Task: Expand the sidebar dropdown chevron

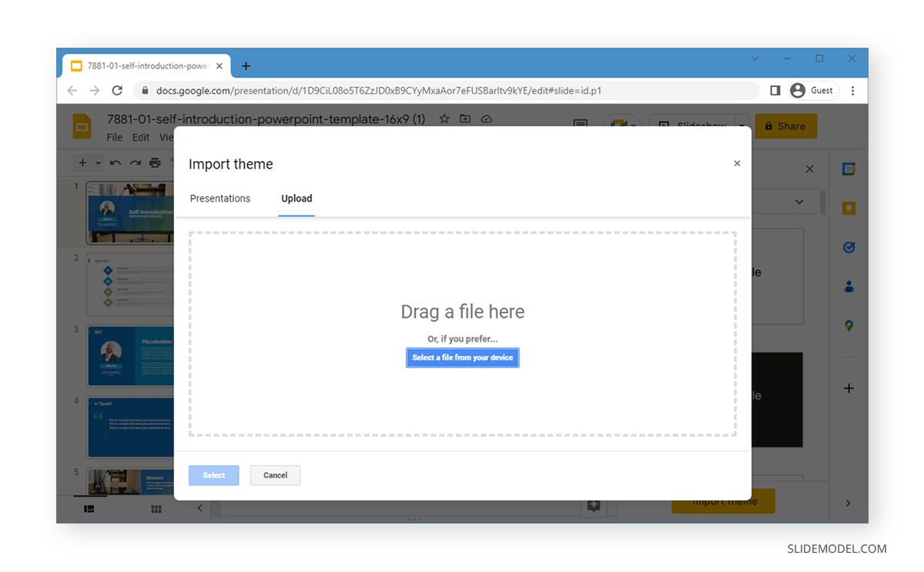Action: point(801,202)
